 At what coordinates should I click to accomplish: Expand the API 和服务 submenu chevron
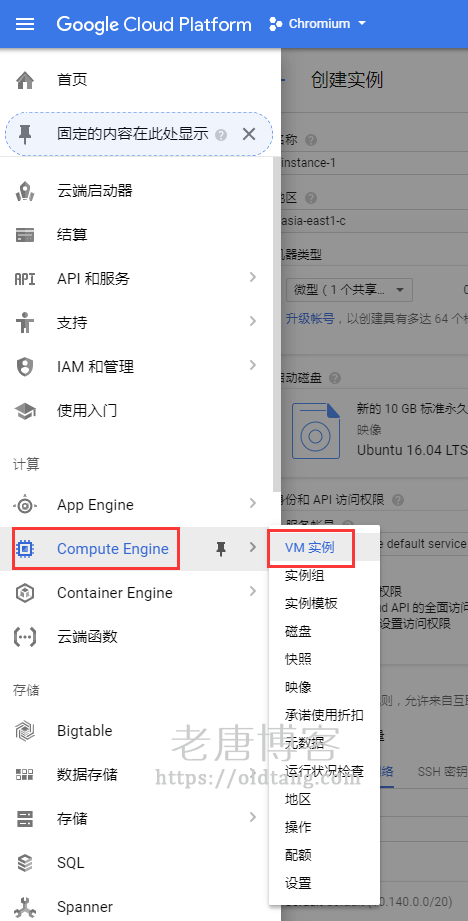253,277
